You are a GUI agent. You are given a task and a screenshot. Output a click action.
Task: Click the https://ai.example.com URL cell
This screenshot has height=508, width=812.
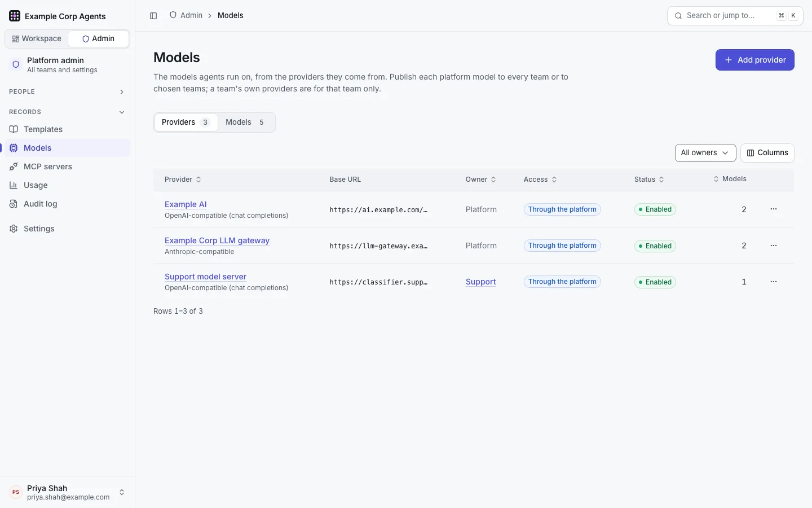[378, 209]
